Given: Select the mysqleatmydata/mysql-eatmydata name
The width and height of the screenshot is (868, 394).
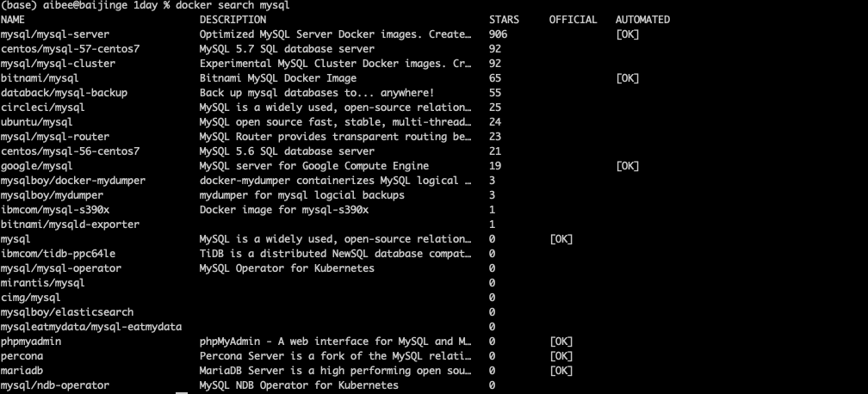Looking at the screenshot, I should [x=91, y=327].
